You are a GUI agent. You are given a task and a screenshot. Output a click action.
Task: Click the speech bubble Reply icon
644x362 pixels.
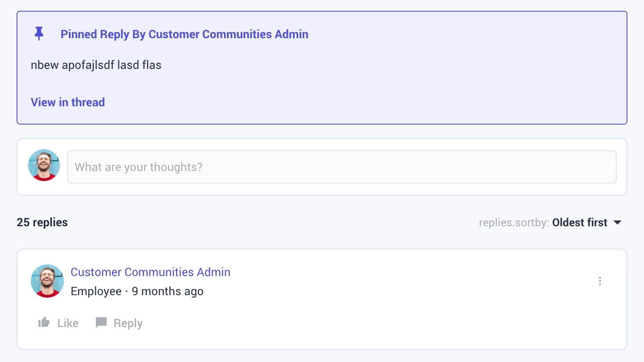(x=101, y=323)
